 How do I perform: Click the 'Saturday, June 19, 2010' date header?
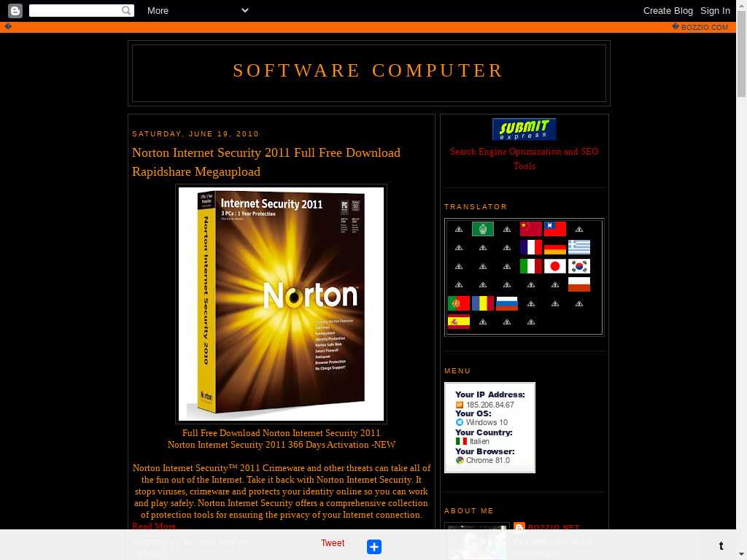[x=196, y=134]
